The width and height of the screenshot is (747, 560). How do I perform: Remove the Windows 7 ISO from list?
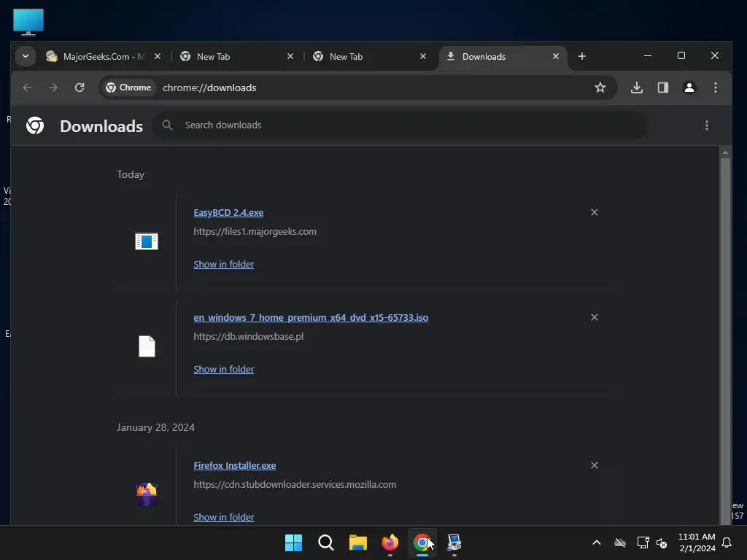pyautogui.click(x=594, y=317)
